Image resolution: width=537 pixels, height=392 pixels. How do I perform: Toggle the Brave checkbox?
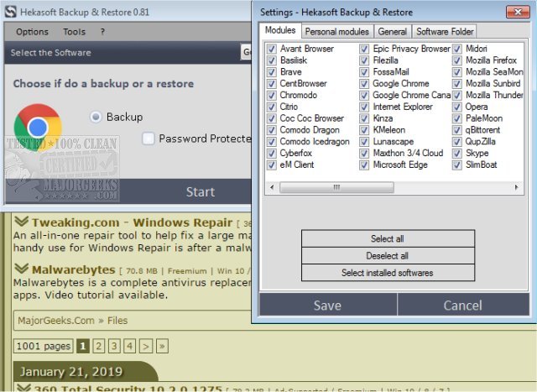272,72
